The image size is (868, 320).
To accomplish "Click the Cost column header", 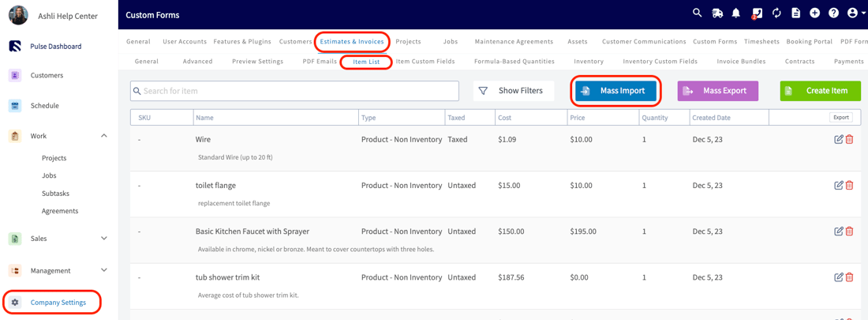I will pyautogui.click(x=504, y=119).
